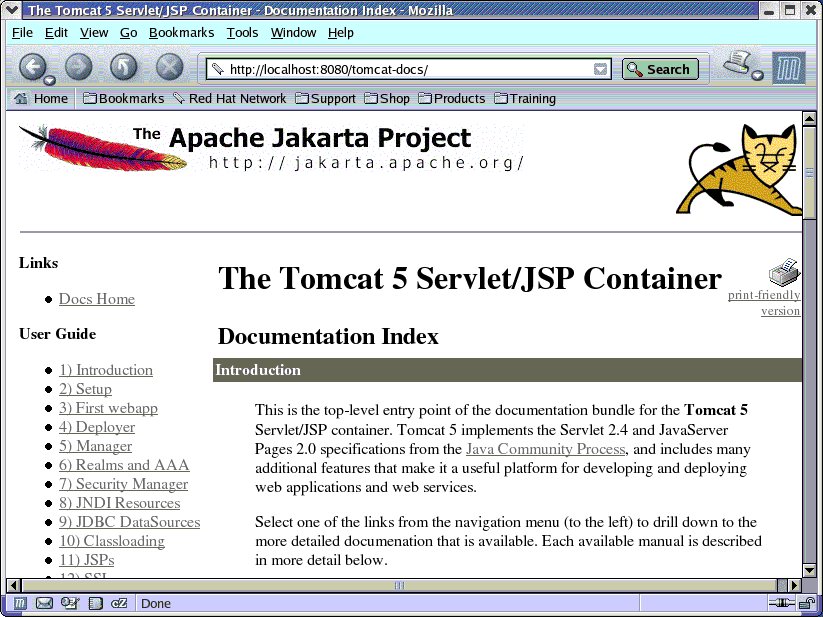The width and height of the screenshot is (823, 617).
Task: Open Mail from the status bar envelope icon
Action: pyautogui.click(x=44, y=603)
